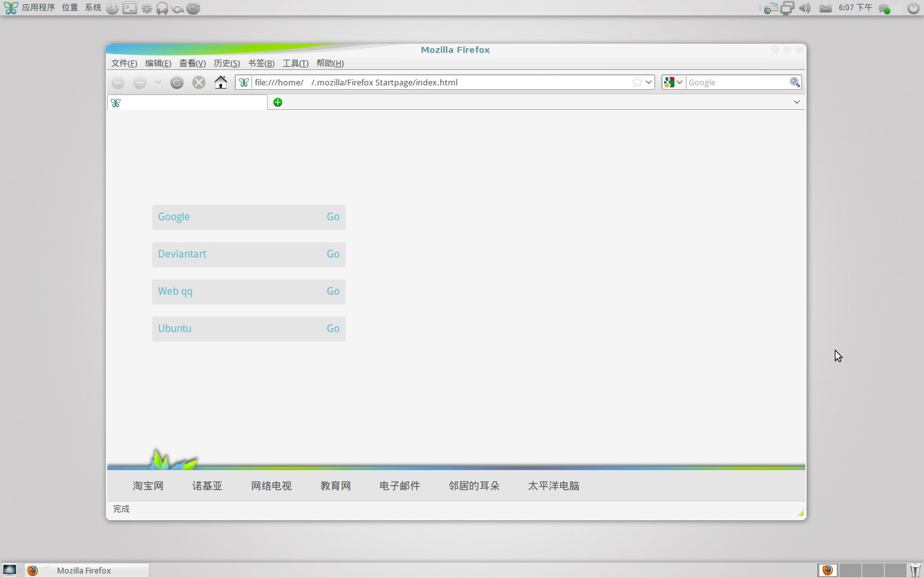Open the 系统 menu in top panel

point(93,8)
